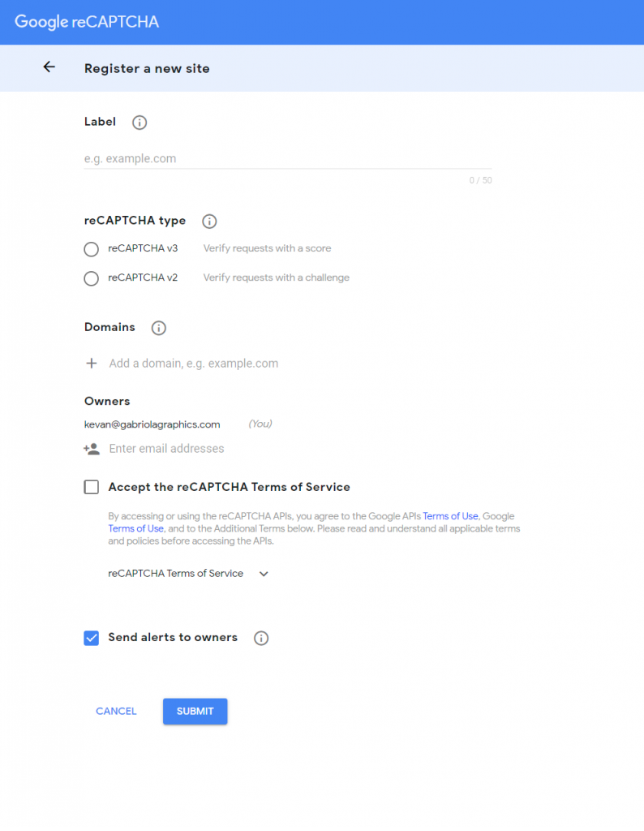The height and width of the screenshot is (831, 644).
Task: Click the Domains info icon
Action: coord(158,328)
